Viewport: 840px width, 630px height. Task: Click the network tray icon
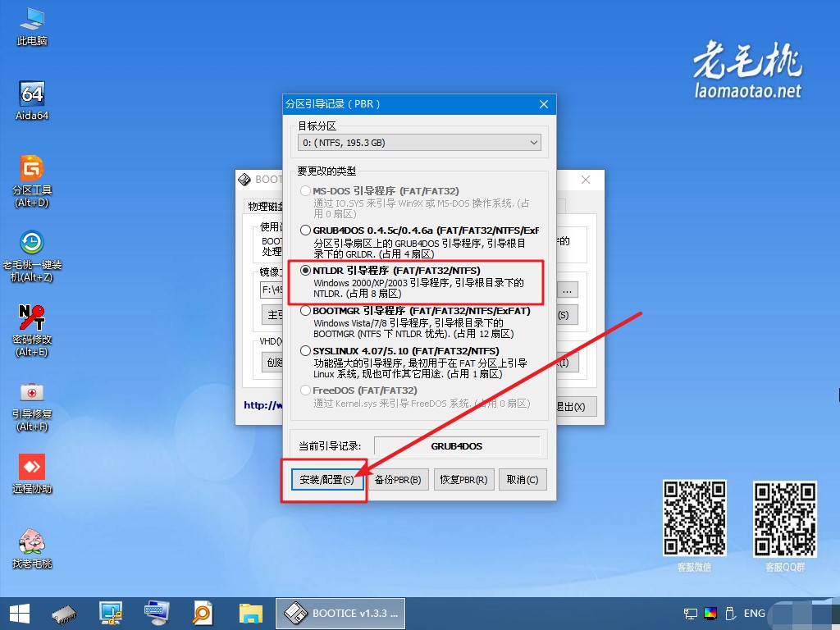691,614
